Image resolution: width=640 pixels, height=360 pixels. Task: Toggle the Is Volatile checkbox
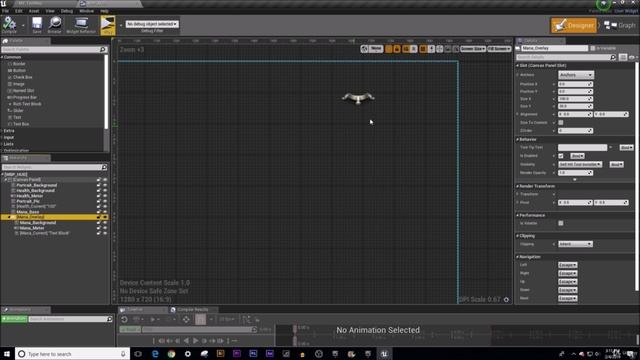click(561, 223)
